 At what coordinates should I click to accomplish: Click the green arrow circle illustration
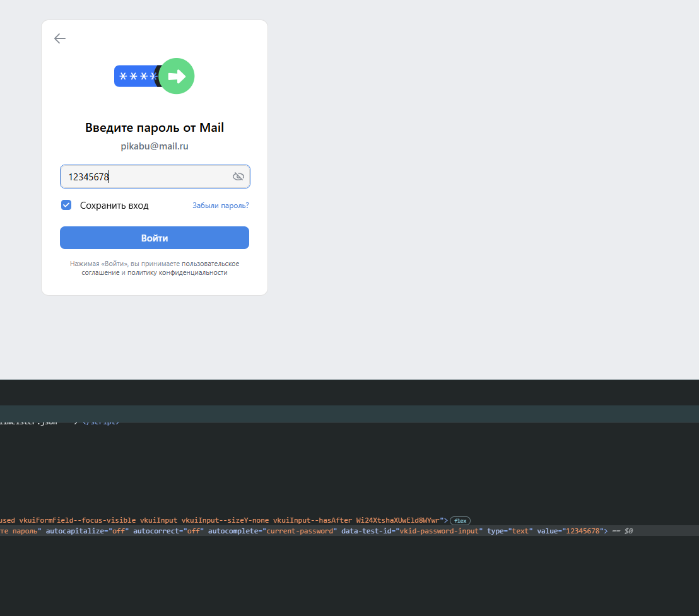point(177,76)
